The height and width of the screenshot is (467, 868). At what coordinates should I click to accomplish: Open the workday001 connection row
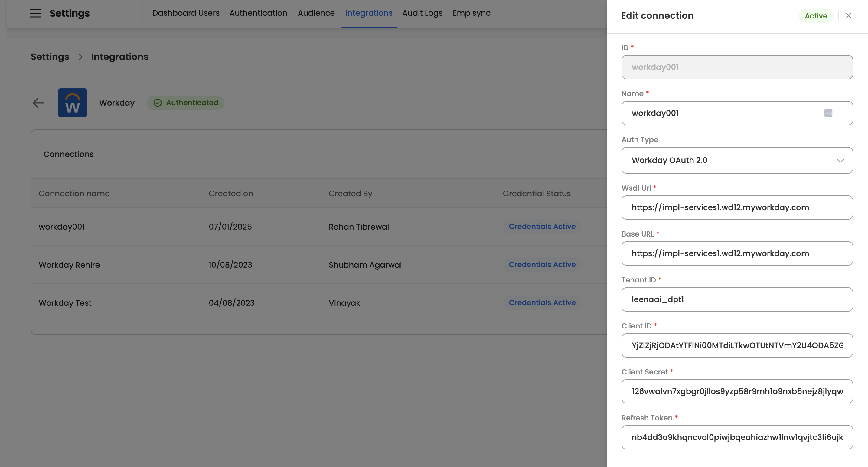pos(62,227)
